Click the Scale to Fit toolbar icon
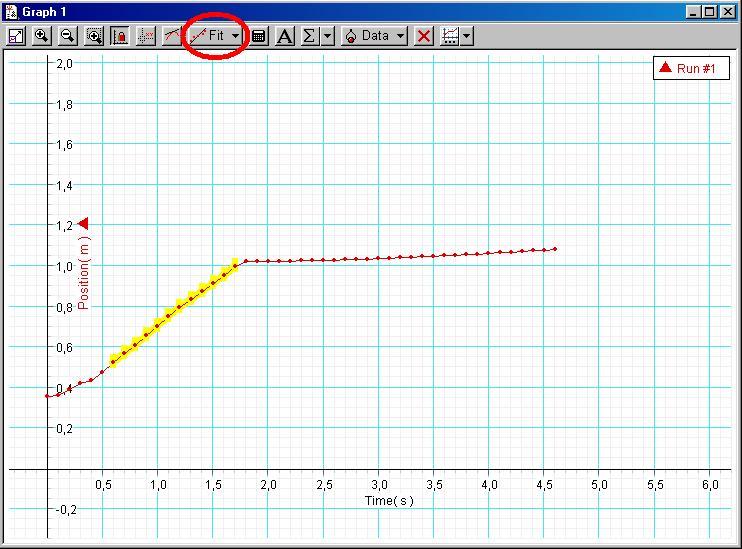742x549 pixels. 16,36
